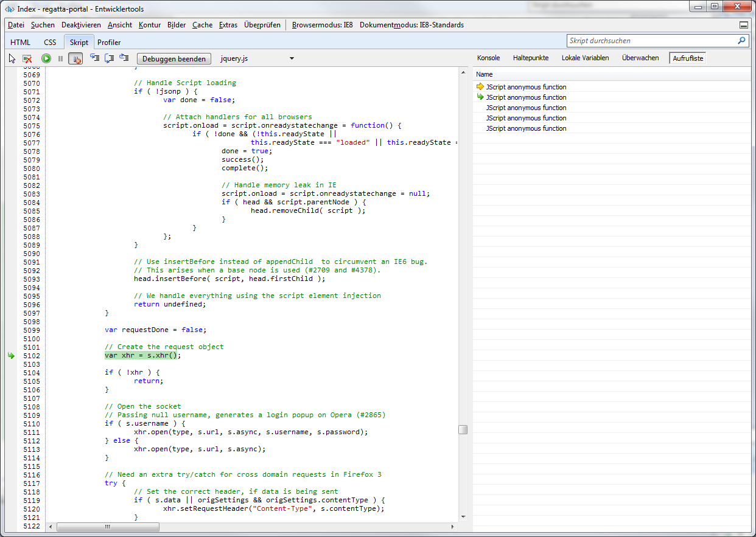The width and height of the screenshot is (756, 537).
Task: Click the vertical scrollbar thumb of code pane
Action: click(463, 429)
